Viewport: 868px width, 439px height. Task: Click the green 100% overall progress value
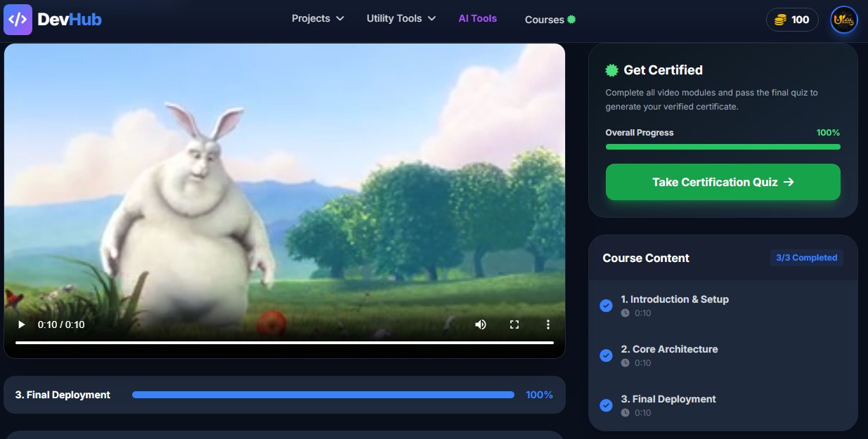[828, 133]
